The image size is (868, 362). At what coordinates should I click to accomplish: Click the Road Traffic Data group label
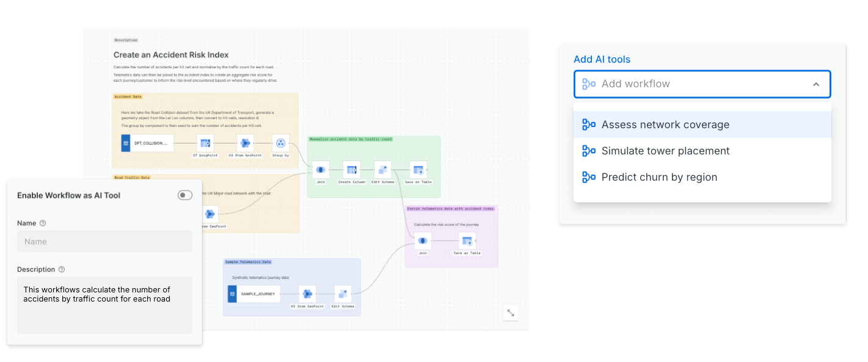[132, 178]
